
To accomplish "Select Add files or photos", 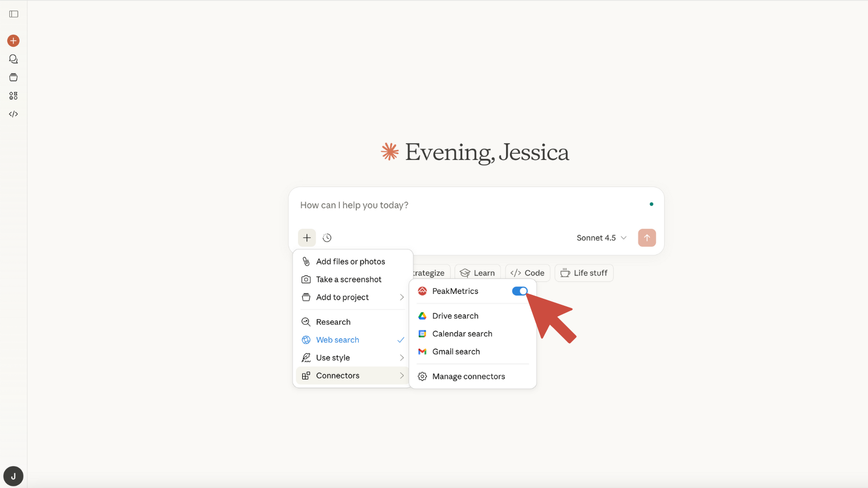I will click(350, 261).
